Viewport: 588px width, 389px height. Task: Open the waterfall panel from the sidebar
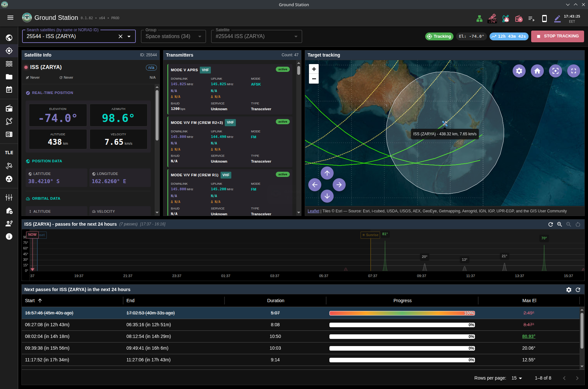(x=9, y=64)
